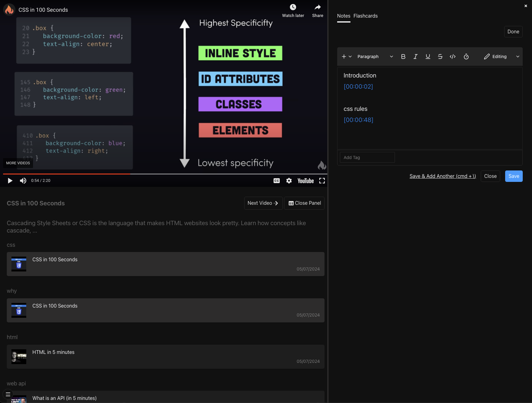The image size is (532, 403).
Task: Insert code formatting icon
Action: coord(453,57)
